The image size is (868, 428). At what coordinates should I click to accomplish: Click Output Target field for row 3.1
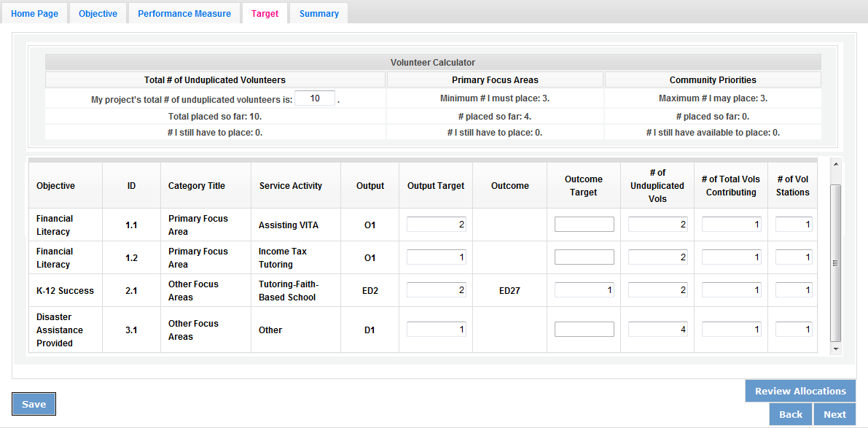click(x=437, y=330)
